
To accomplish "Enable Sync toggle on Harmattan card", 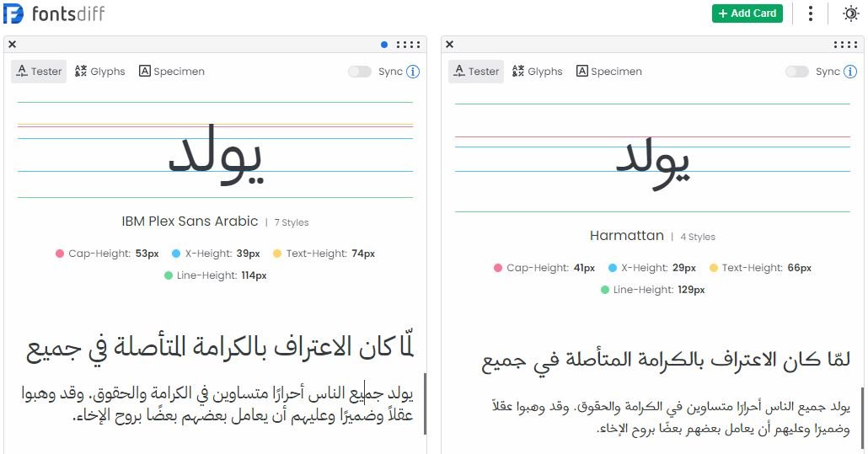I will (x=797, y=72).
